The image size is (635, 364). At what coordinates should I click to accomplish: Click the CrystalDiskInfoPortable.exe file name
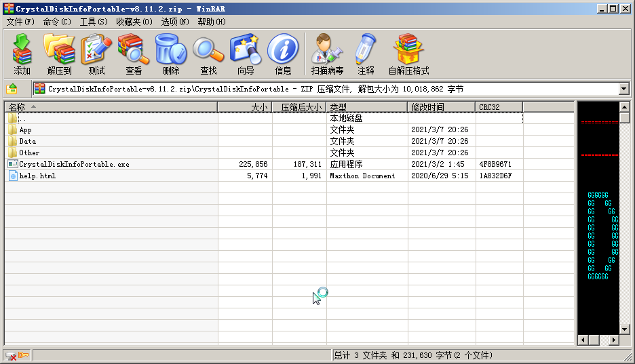(x=74, y=164)
